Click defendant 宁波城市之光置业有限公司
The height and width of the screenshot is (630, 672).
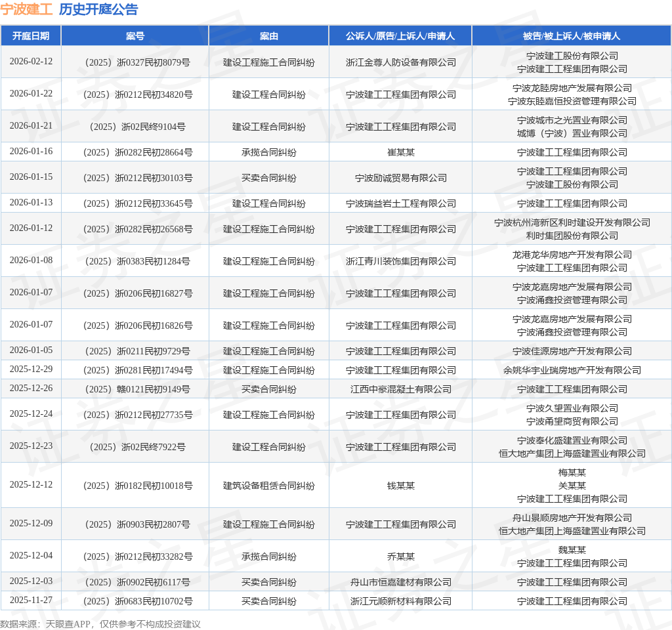pos(572,121)
